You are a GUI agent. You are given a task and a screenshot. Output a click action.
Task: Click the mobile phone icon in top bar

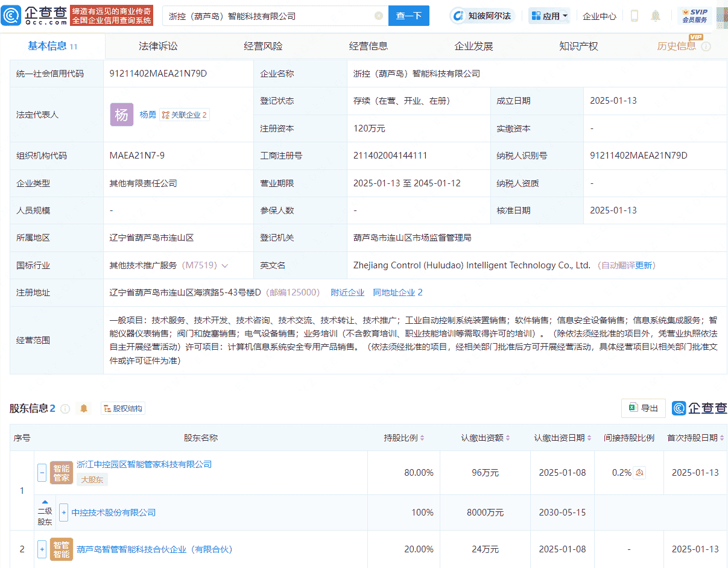click(x=634, y=16)
